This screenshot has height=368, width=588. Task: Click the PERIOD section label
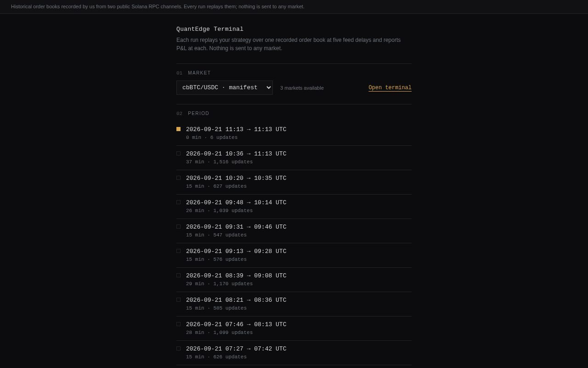pos(198,114)
